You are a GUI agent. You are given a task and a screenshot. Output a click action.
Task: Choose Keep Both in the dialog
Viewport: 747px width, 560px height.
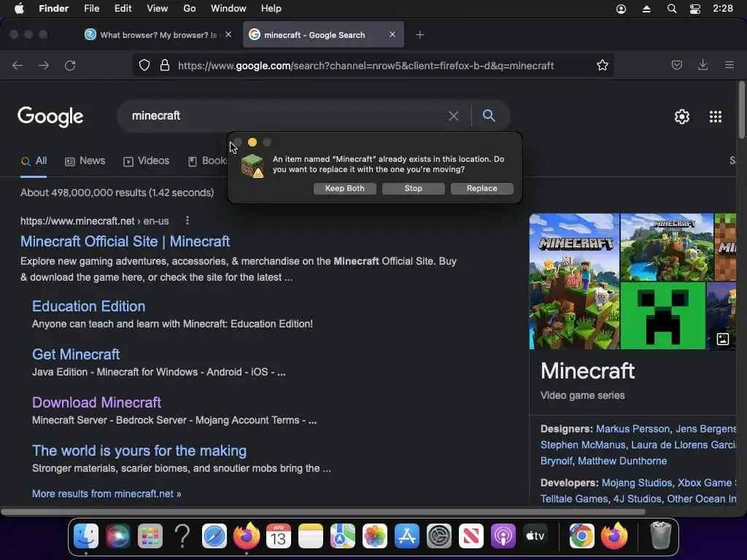[x=345, y=189]
